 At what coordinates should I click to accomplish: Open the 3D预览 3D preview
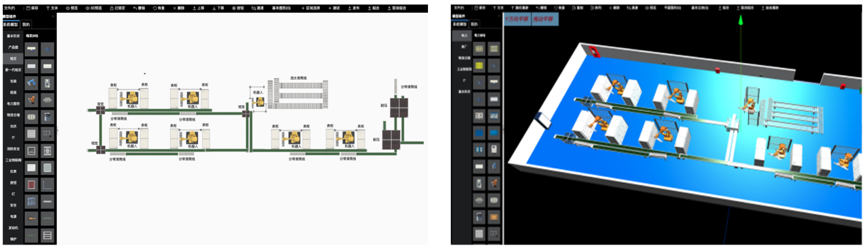94,8
